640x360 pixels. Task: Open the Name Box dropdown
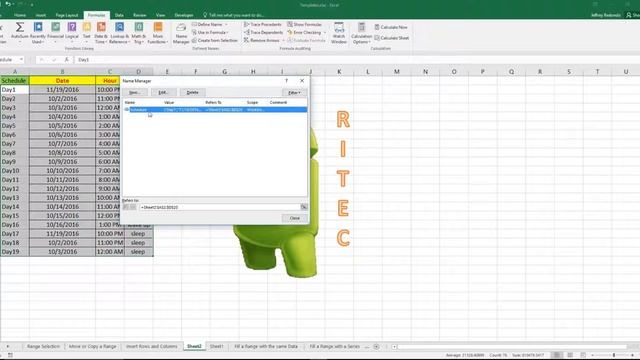pos(21,60)
